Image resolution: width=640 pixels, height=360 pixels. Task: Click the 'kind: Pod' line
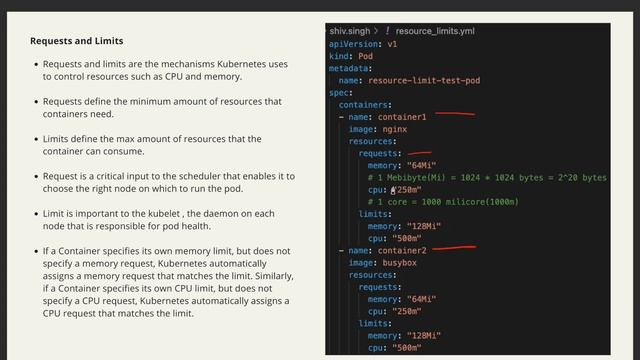tap(351, 56)
